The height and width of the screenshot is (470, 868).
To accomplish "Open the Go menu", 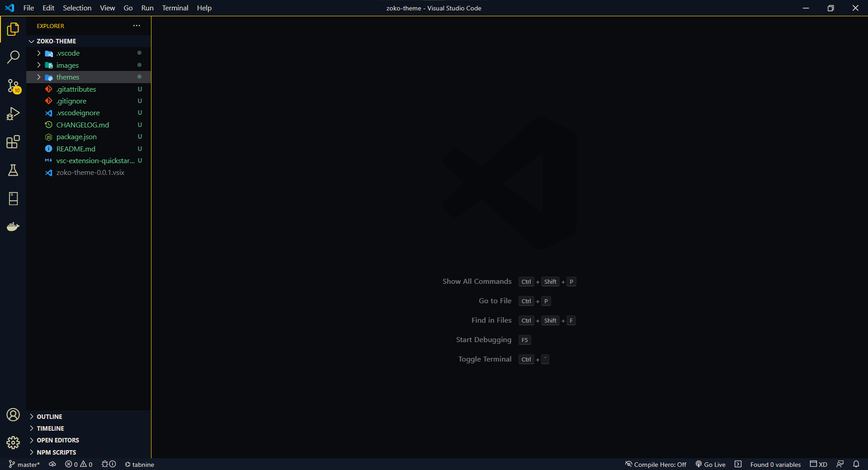I will (128, 8).
